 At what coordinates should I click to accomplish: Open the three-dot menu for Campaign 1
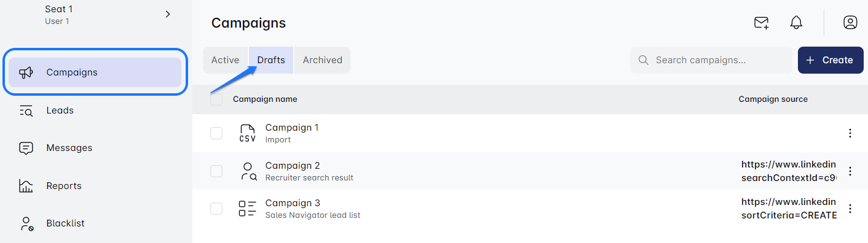tap(850, 133)
